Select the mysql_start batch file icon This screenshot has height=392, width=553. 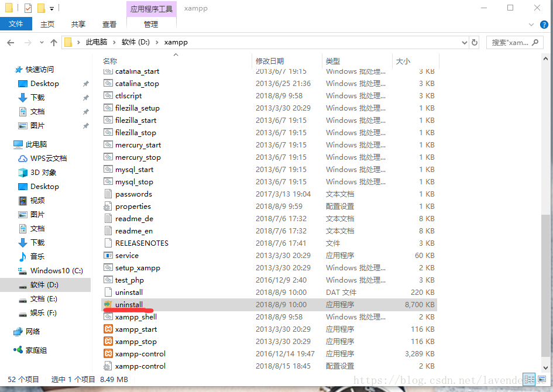point(108,169)
